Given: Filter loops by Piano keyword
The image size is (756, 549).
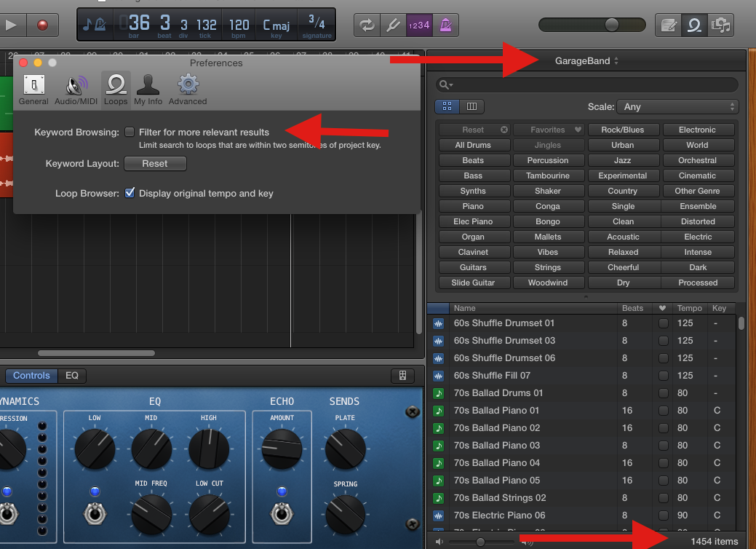Looking at the screenshot, I should pyautogui.click(x=473, y=206).
